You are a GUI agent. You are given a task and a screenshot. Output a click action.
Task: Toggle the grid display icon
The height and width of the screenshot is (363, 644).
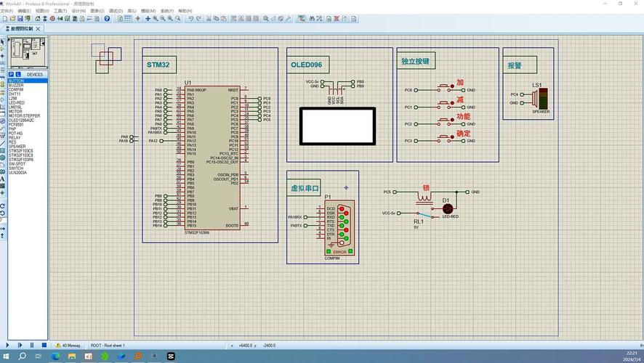point(128,18)
